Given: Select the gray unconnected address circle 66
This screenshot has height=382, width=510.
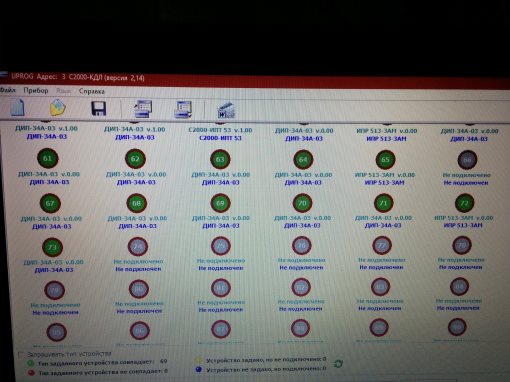Looking at the screenshot, I should (x=467, y=160).
